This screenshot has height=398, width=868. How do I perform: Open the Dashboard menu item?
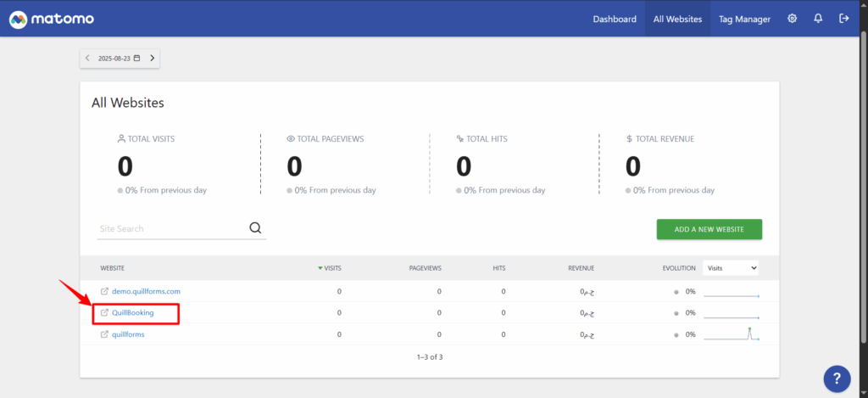615,19
